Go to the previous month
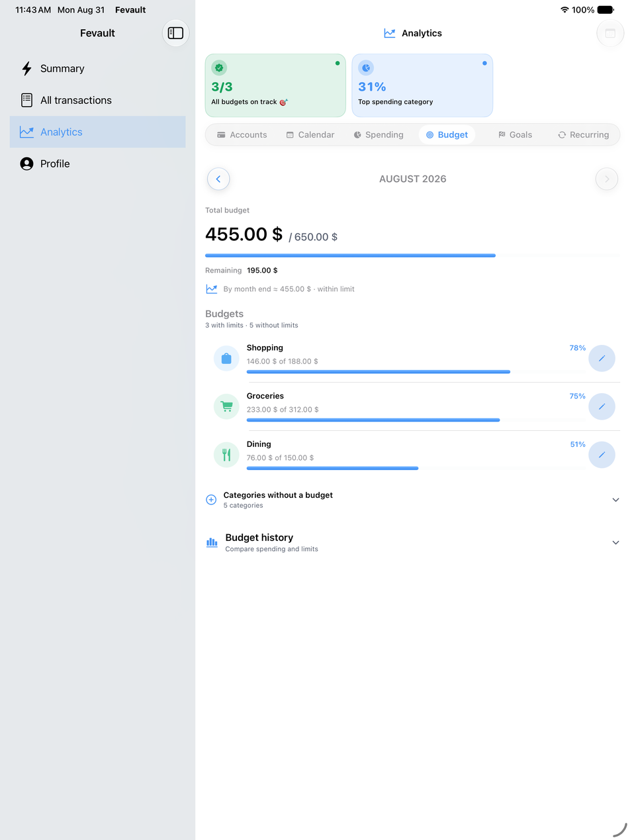This screenshot has width=630, height=840. (218, 179)
